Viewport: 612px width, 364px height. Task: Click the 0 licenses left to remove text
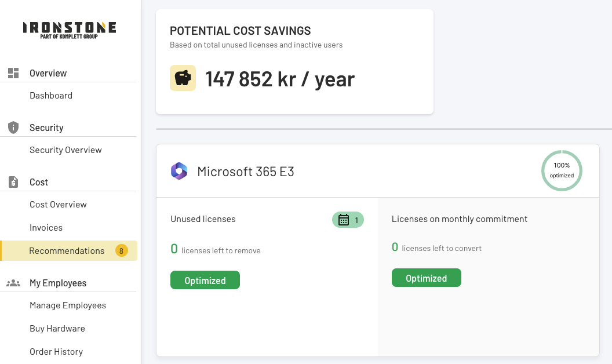(x=216, y=250)
